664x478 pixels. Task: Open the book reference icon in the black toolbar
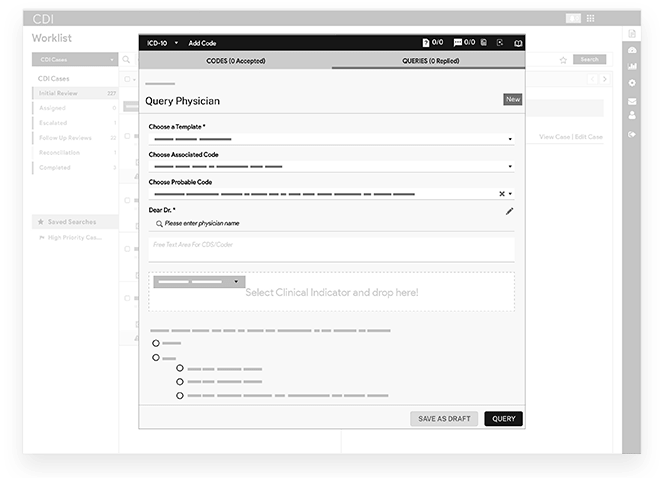click(518, 43)
